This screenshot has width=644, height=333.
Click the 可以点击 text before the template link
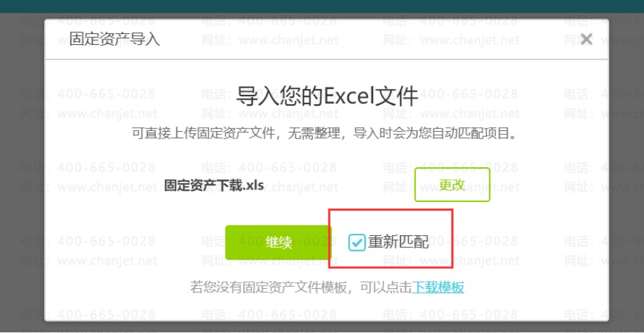click(386, 287)
